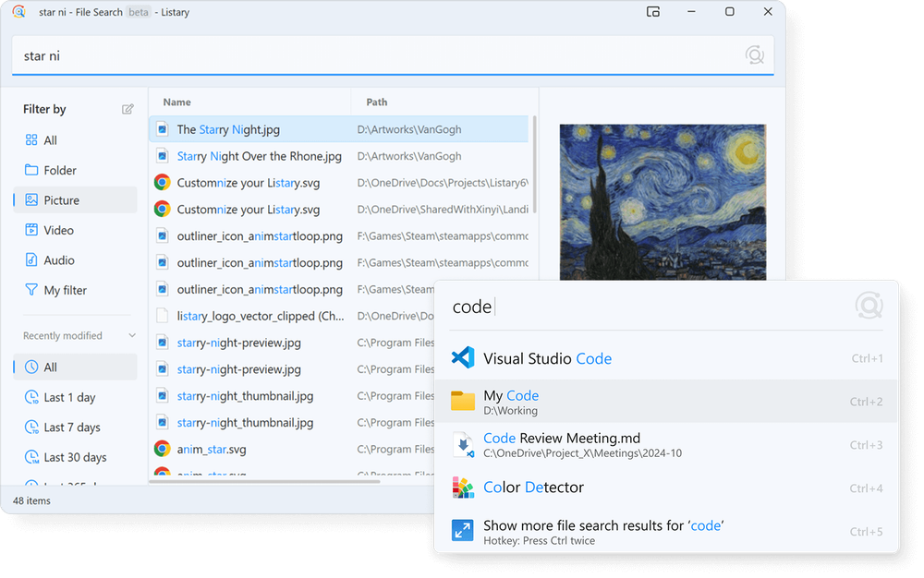Click the Visual Studio Code logo icon
This screenshot has width=924, height=578.
point(463,358)
